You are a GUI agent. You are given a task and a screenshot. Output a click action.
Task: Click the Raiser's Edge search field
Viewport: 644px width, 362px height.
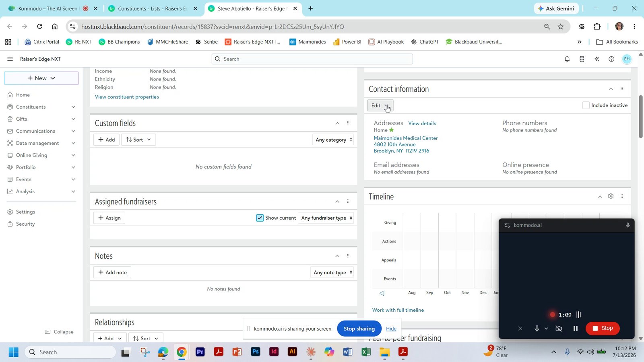312,59
